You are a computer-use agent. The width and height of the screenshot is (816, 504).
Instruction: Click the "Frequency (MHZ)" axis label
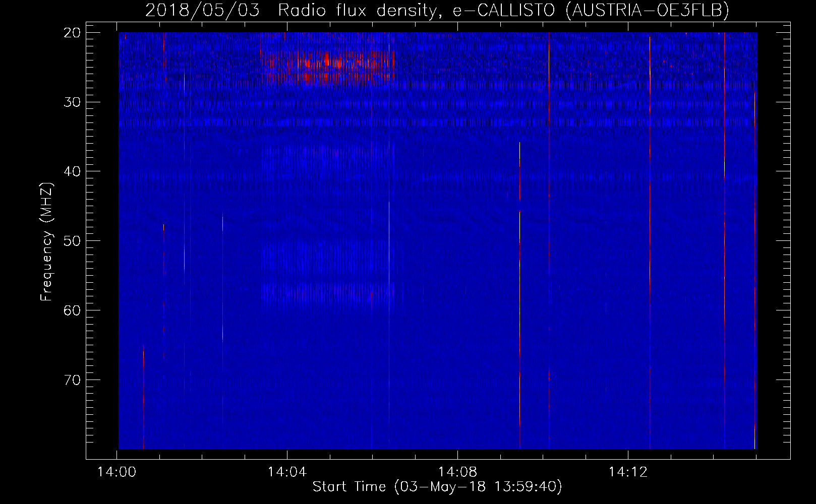(x=46, y=242)
